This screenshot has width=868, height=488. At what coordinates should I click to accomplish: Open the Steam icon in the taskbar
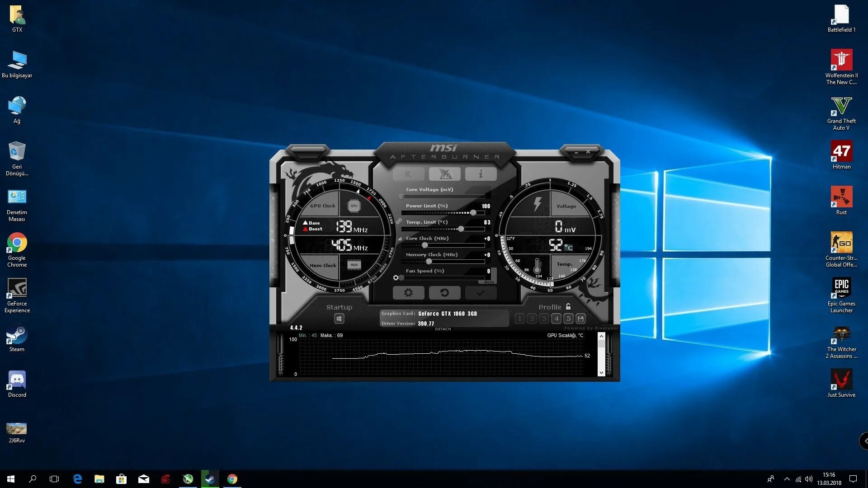210,479
